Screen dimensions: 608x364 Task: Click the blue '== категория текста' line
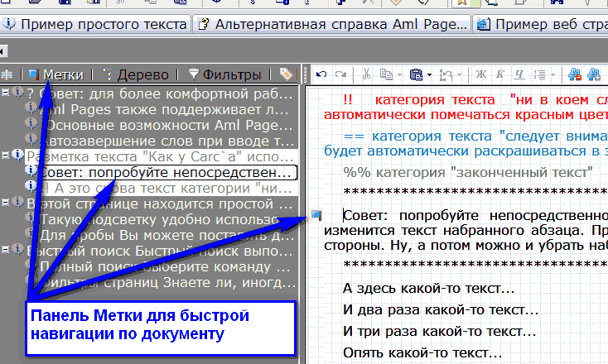[x=475, y=136]
